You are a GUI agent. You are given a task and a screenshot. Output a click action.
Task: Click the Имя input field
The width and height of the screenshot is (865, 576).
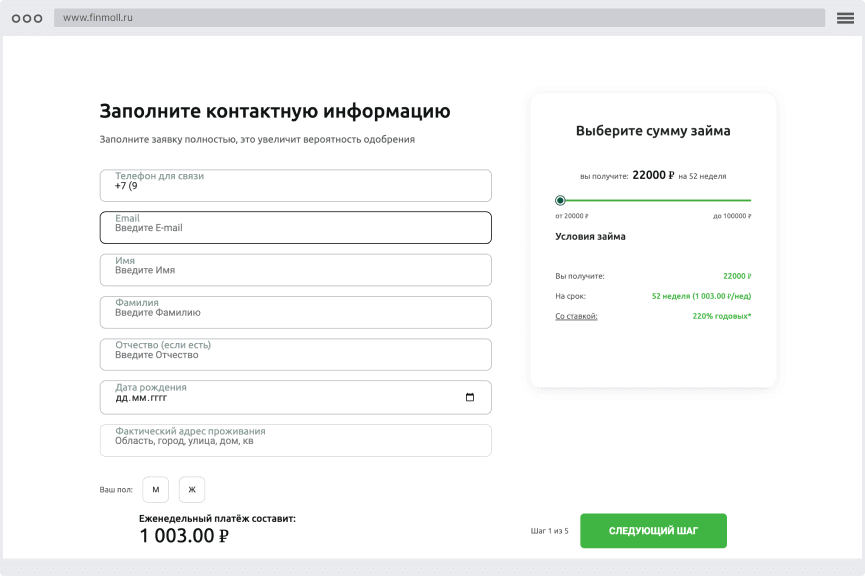pyautogui.click(x=295, y=270)
